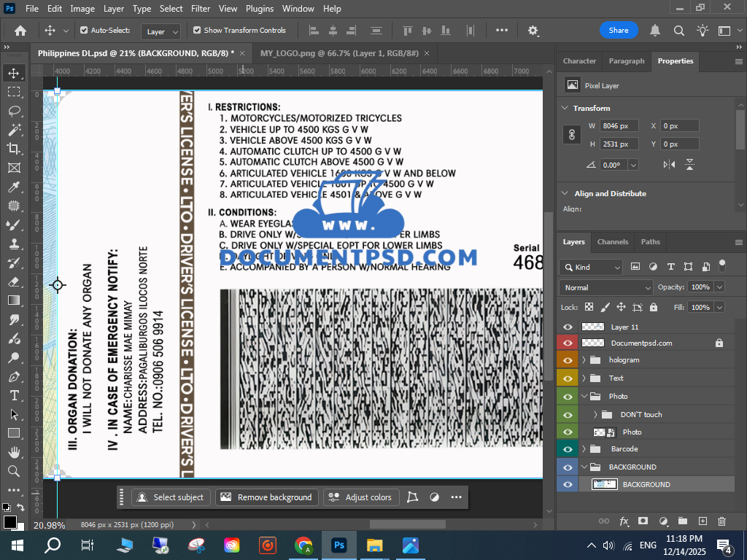Expand the Text layer group
The image size is (747, 560).
pos(584,378)
